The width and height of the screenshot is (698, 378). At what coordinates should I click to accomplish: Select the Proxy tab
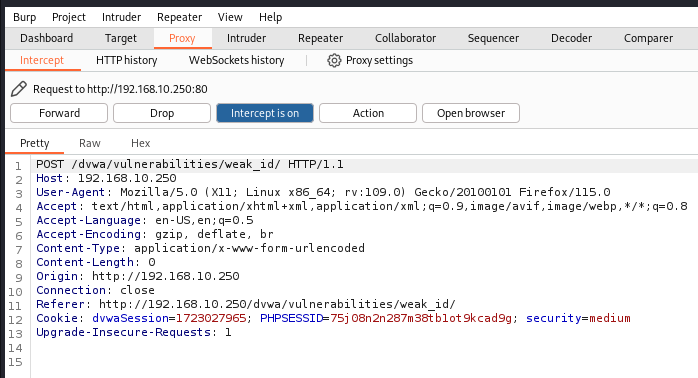click(x=182, y=38)
